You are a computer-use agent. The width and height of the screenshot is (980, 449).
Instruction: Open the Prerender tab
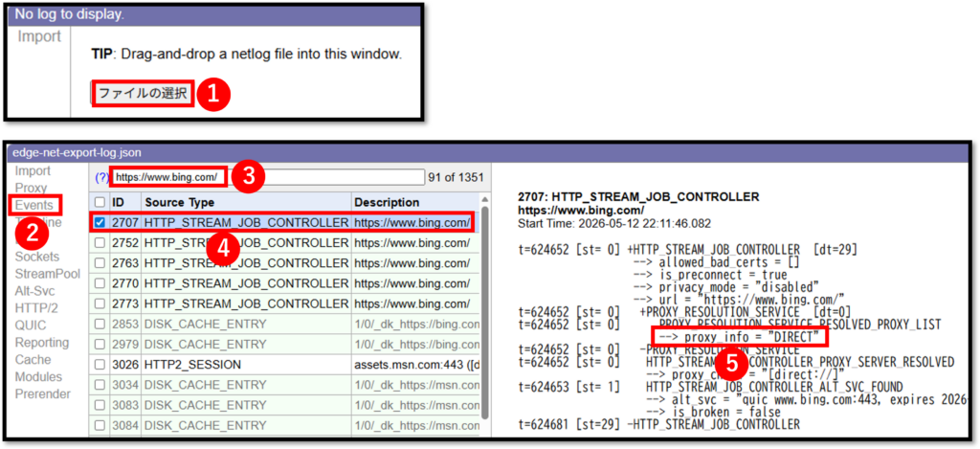(42, 394)
